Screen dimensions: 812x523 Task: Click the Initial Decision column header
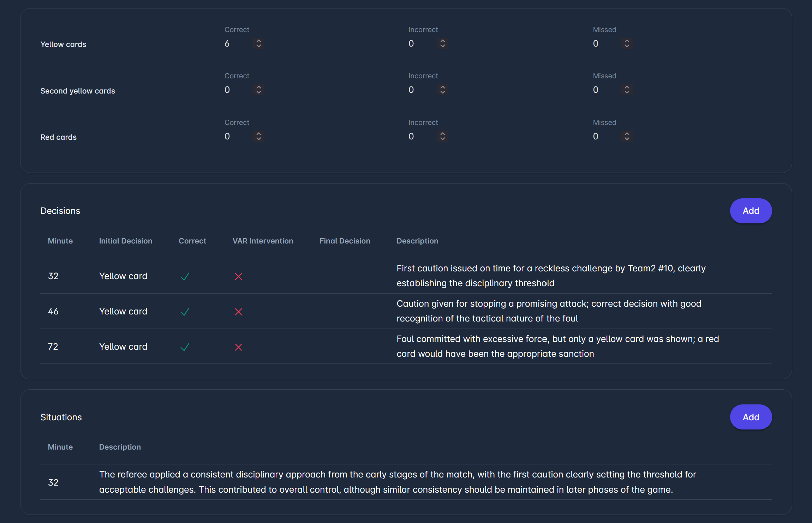coord(126,241)
